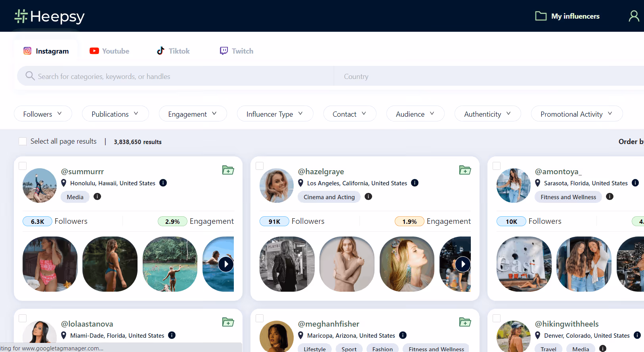Open My influencers folder
Screen dimensions: 644x352
pyautogui.click(x=567, y=16)
